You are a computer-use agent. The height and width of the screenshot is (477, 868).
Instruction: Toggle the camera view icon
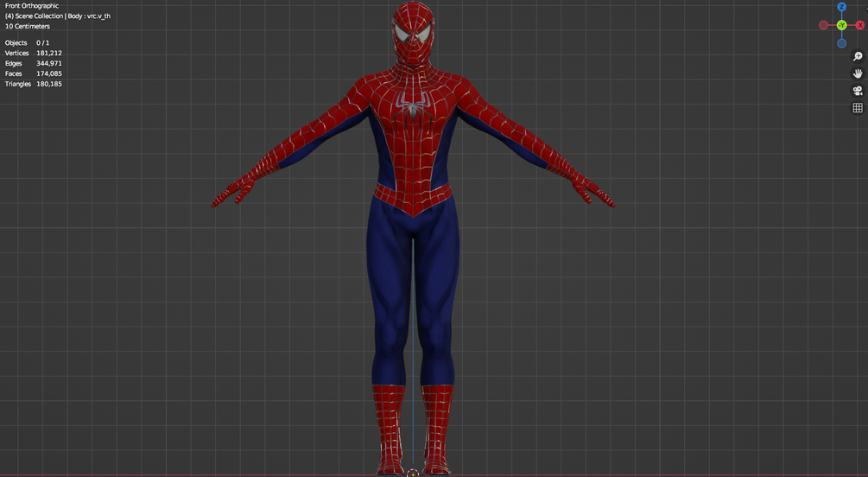coord(858,91)
